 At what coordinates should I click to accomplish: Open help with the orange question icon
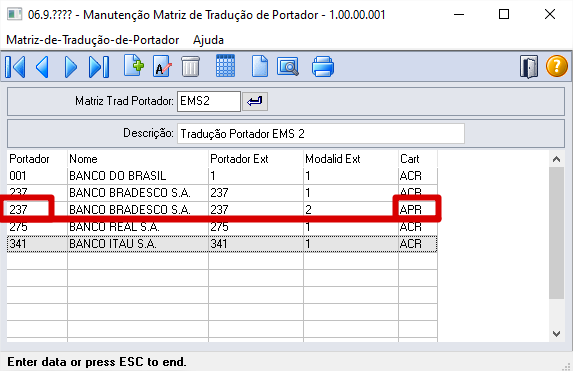tap(557, 67)
